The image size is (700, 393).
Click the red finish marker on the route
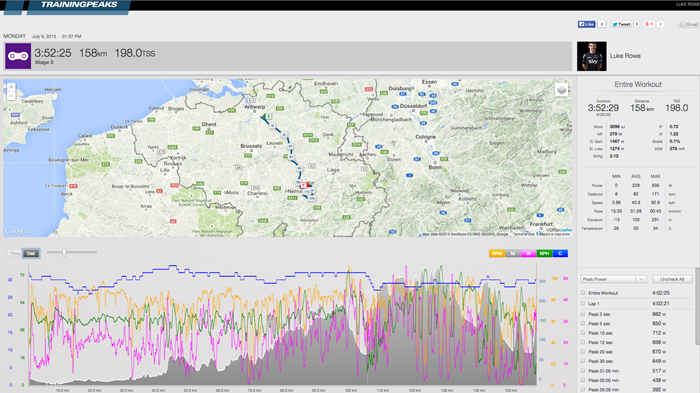pyautogui.click(x=304, y=185)
